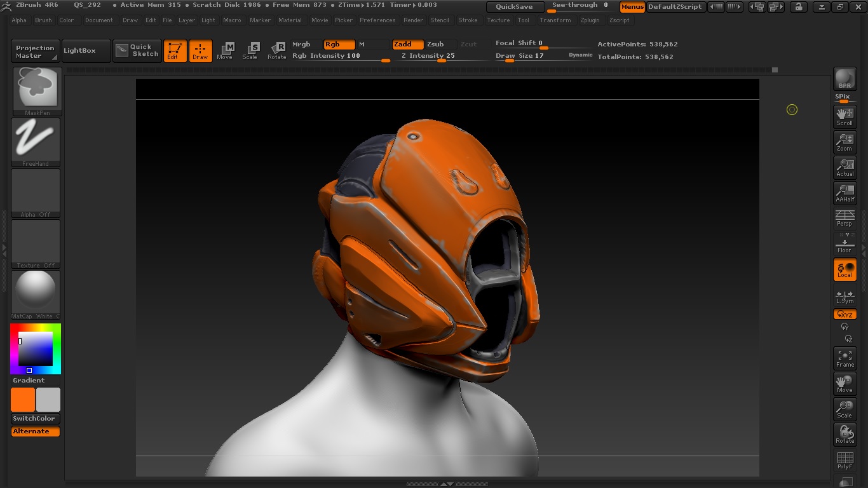
Task: Open the Brush menu
Action: (43, 20)
